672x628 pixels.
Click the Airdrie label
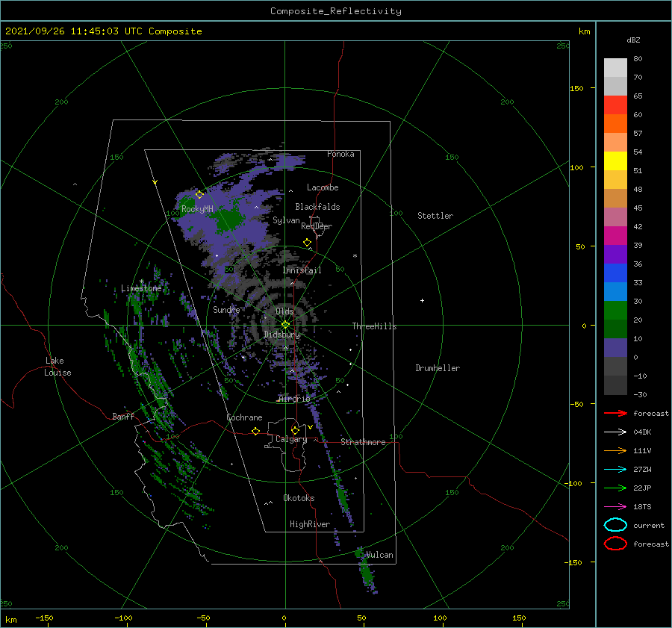pos(294,399)
